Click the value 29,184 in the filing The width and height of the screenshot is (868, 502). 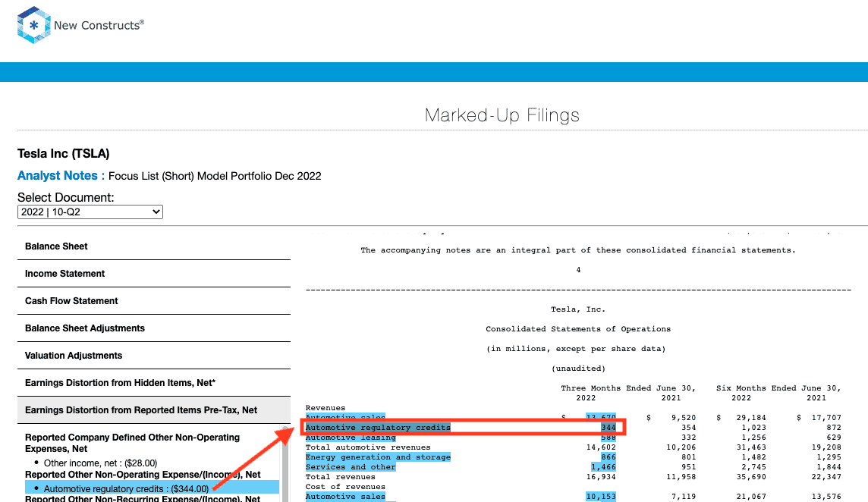point(751,418)
